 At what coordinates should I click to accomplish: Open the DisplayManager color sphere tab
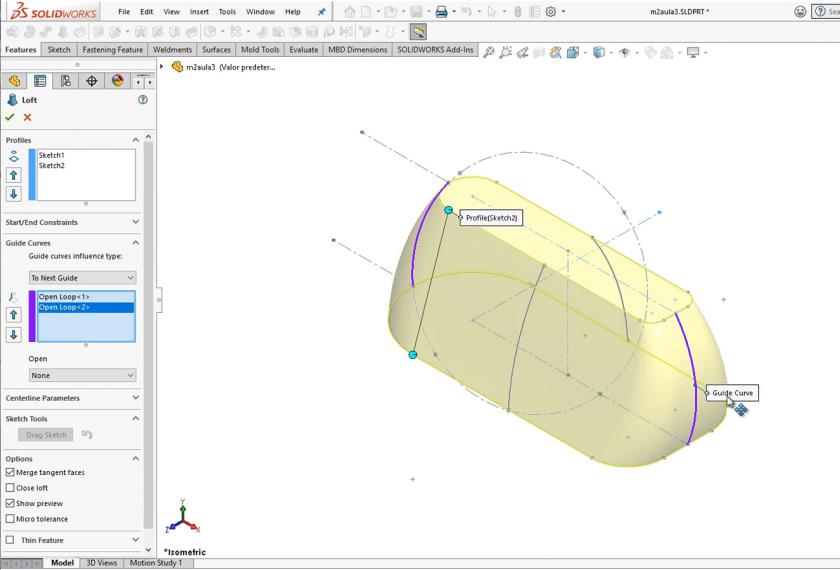[117, 81]
